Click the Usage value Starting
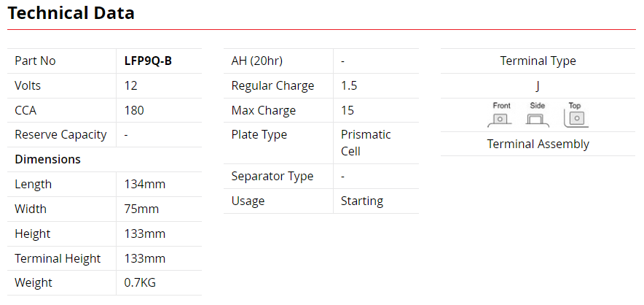Viewport: 644px width, 305px height. pos(361,201)
